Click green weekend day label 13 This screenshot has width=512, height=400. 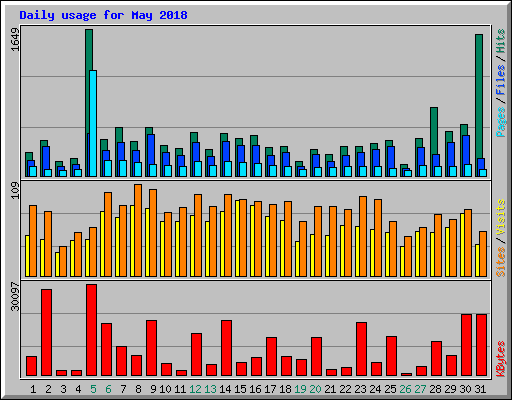point(210,389)
